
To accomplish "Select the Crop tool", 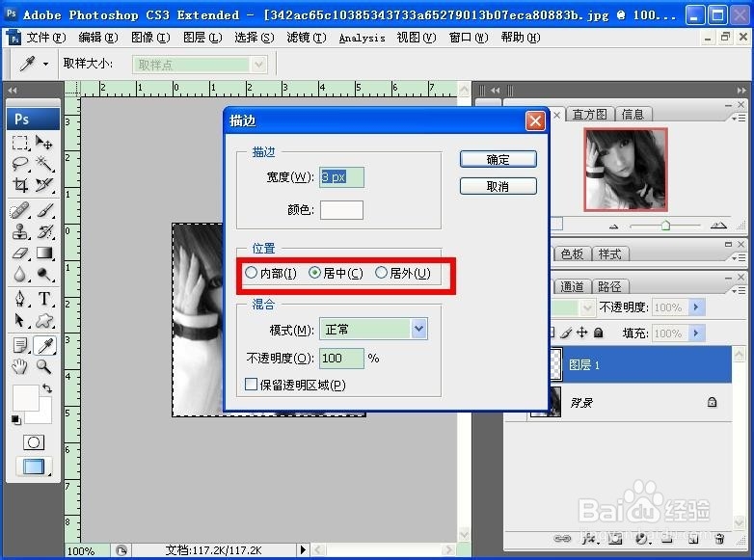I will point(19,185).
